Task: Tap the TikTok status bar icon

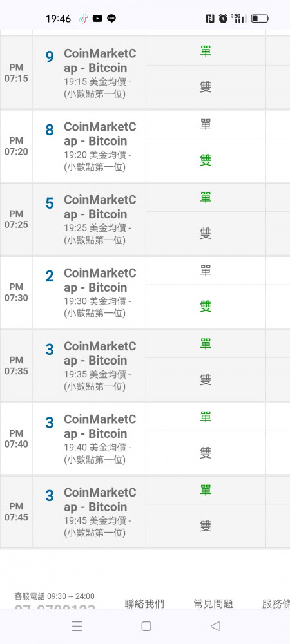Action: coord(83,19)
